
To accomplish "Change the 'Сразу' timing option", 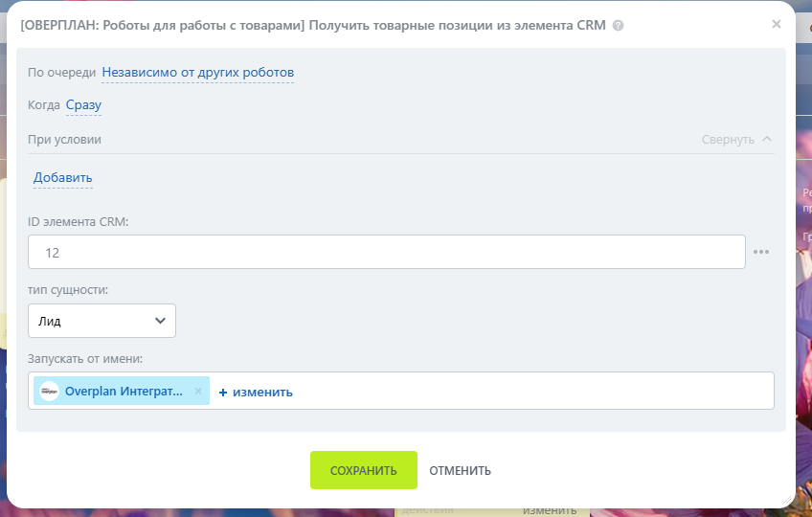I will click(x=83, y=105).
